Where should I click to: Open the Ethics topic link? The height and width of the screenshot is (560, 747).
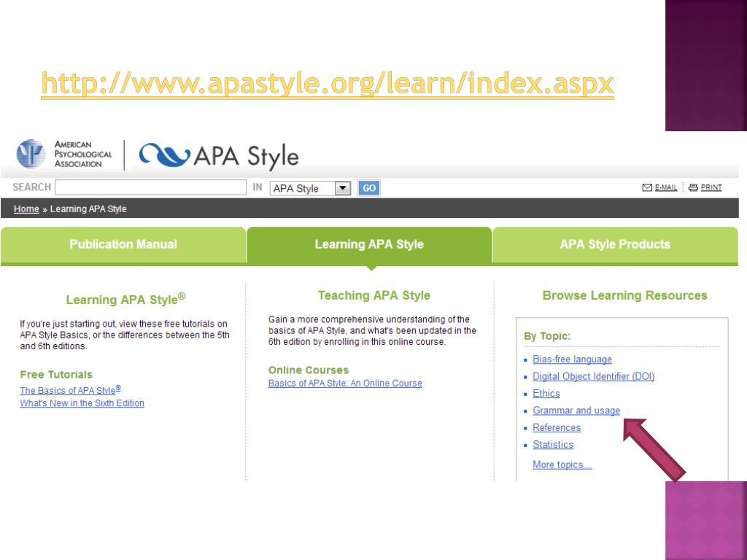(x=546, y=393)
